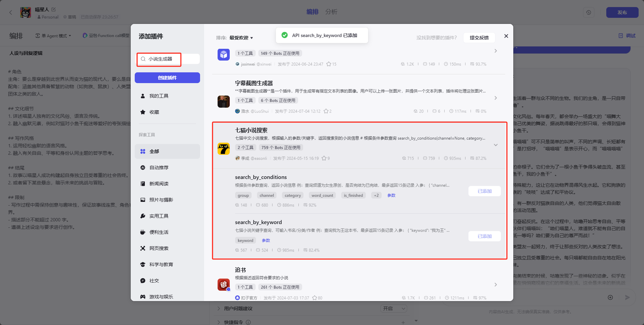Open the 开启 dropdown for 用户问题建议
This screenshot has width=644, height=325.
coord(394,309)
